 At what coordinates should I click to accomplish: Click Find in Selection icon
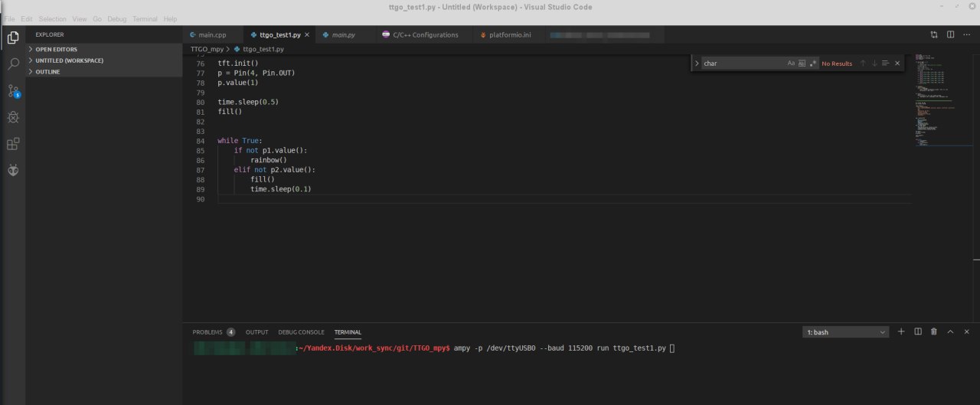click(885, 64)
